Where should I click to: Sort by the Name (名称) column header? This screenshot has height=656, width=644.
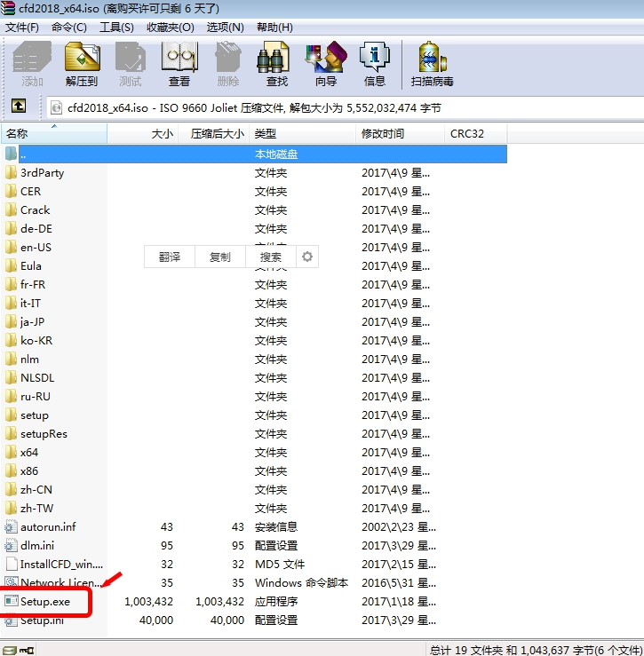(54, 133)
